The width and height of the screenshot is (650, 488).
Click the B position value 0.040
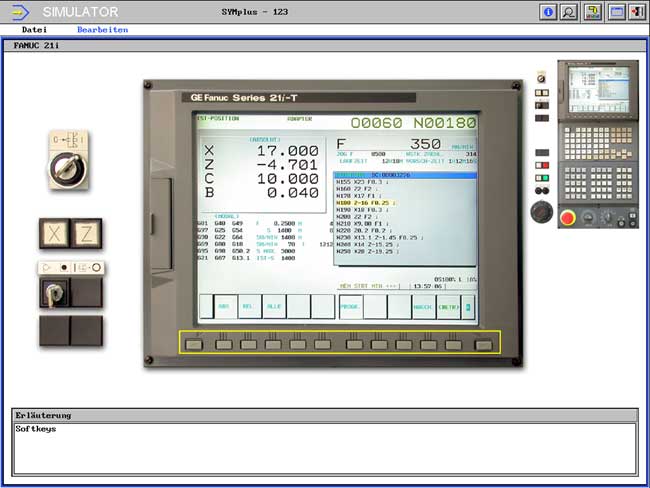tap(293, 193)
